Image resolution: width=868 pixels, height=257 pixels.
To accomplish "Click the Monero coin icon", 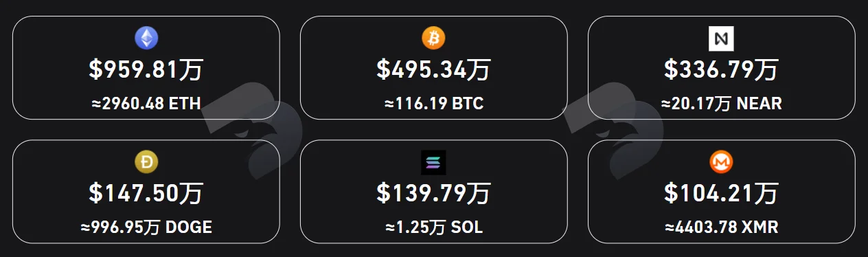I will (721, 162).
